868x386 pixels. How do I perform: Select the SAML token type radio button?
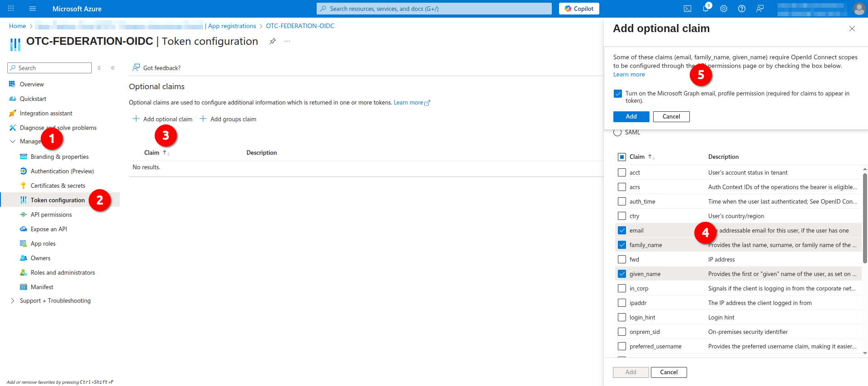[x=617, y=133]
